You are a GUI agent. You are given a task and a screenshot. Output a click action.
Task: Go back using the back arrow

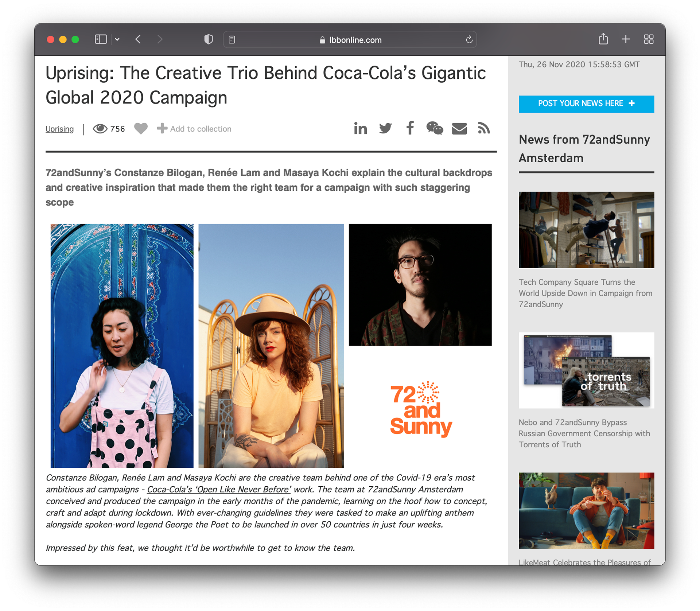(x=138, y=39)
